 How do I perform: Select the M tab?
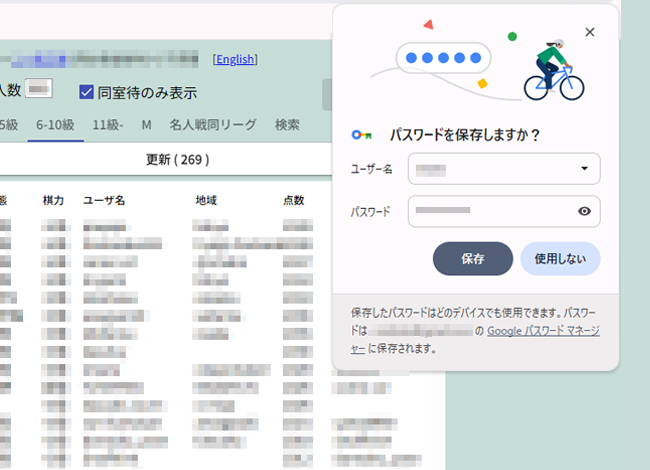[146, 125]
